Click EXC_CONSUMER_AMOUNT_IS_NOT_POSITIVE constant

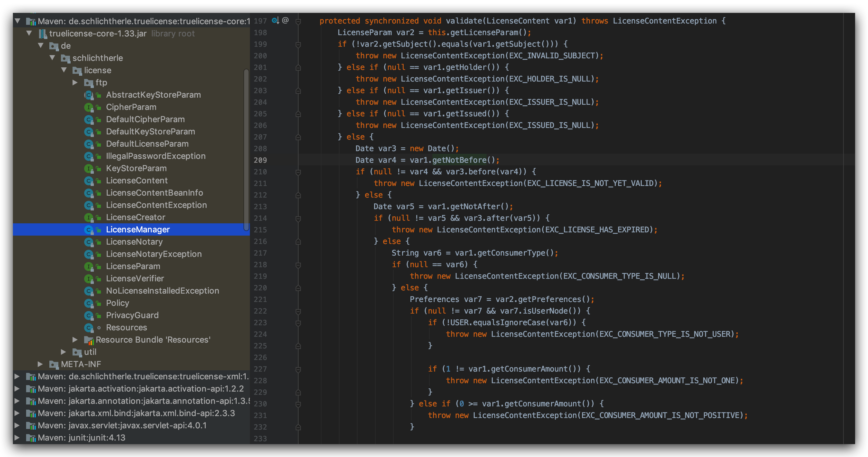(660, 415)
